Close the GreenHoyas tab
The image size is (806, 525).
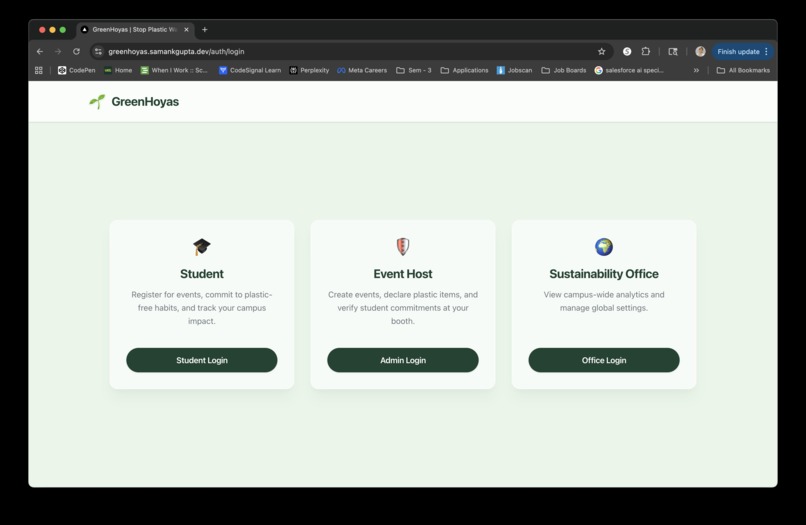coord(186,30)
